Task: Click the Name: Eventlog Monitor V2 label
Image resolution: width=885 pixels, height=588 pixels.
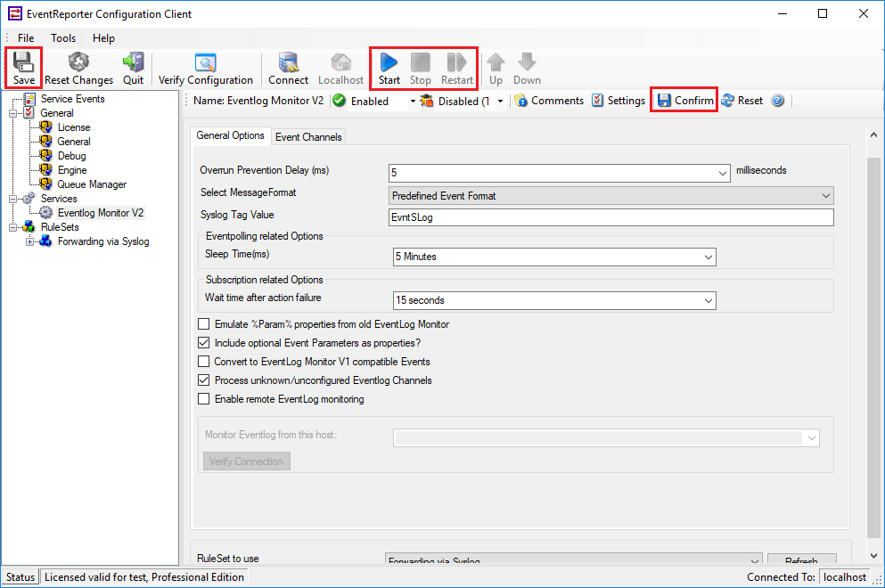Action: [258, 101]
